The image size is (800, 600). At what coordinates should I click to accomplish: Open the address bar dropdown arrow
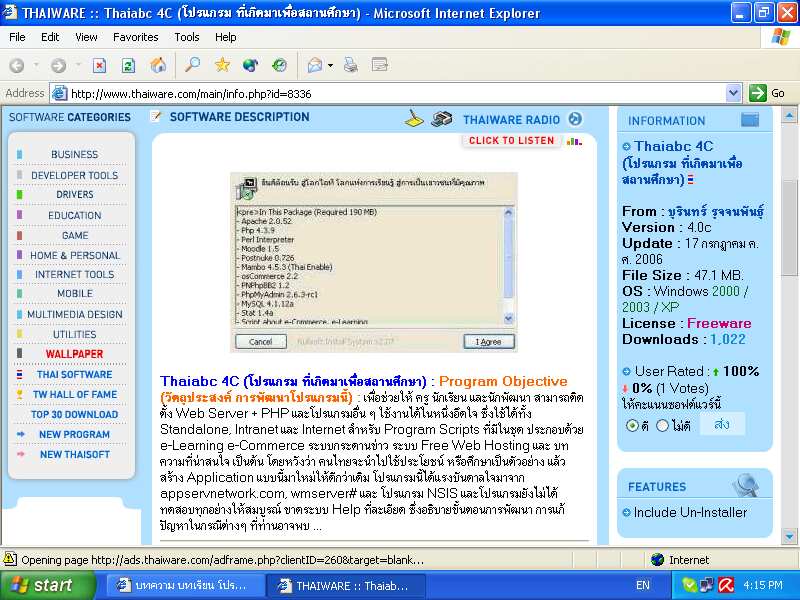tap(733, 93)
